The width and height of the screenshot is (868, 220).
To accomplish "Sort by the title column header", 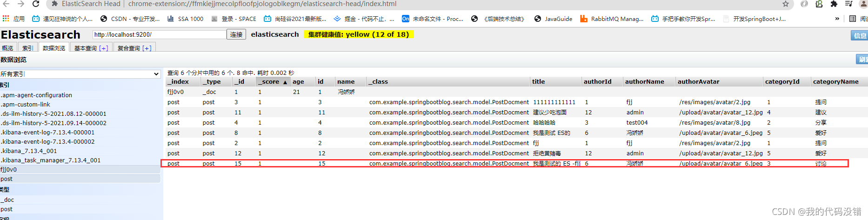I will [556, 81].
